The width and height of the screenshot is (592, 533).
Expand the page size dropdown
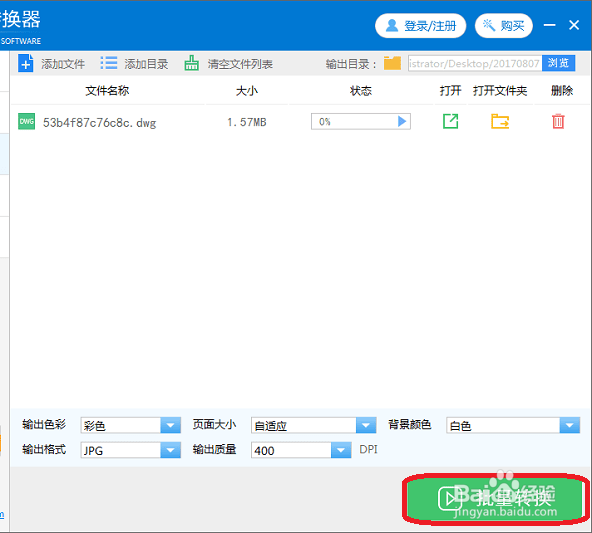(x=366, y=425)
